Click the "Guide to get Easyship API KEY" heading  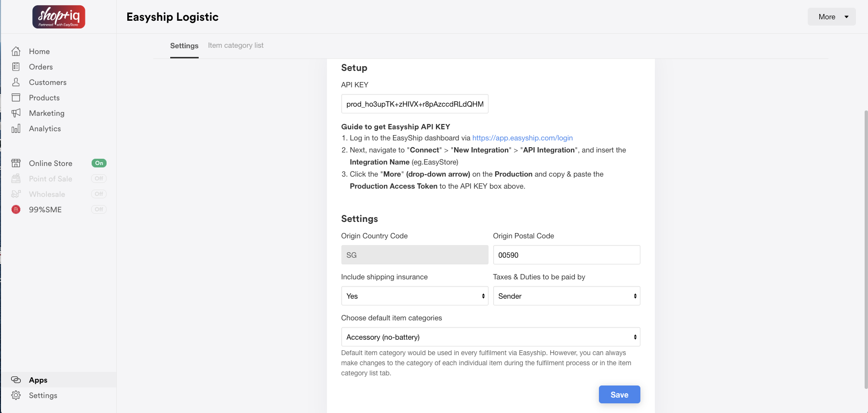(x=395, y=126)
